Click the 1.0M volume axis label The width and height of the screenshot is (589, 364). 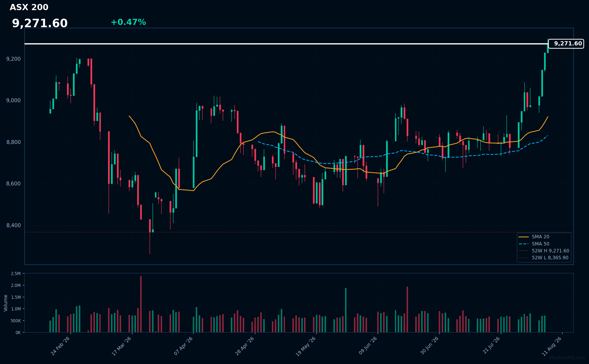(16, 309)
